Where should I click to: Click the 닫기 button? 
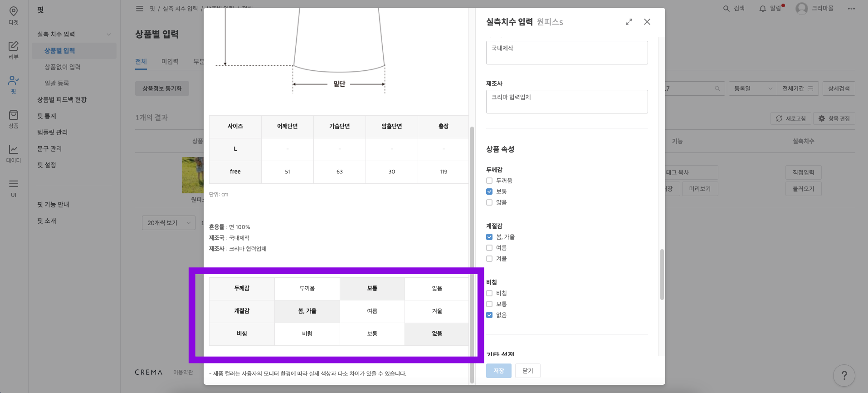528,371
